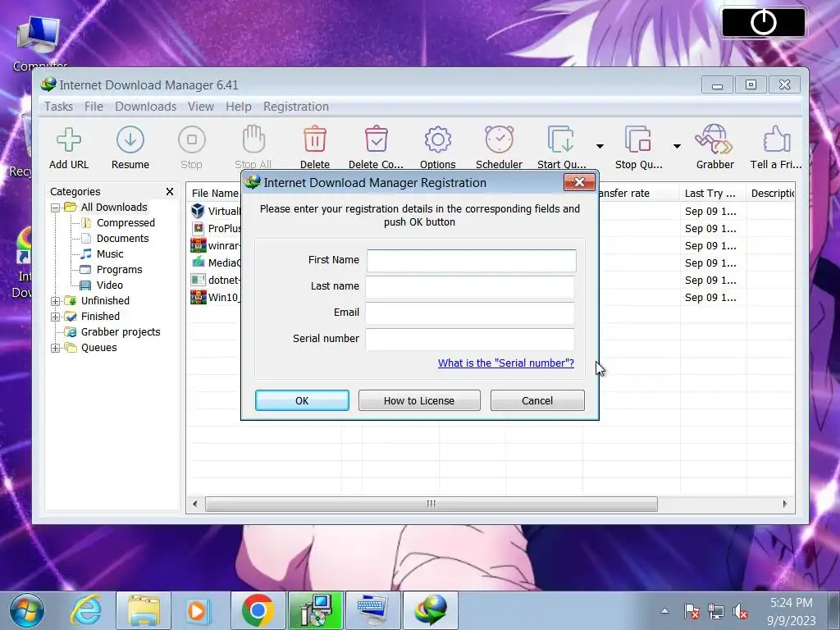Image resolution: width=840 pixels, height=630 pixels.
Task: Expand the Finished category node
Action: point(55,317)
